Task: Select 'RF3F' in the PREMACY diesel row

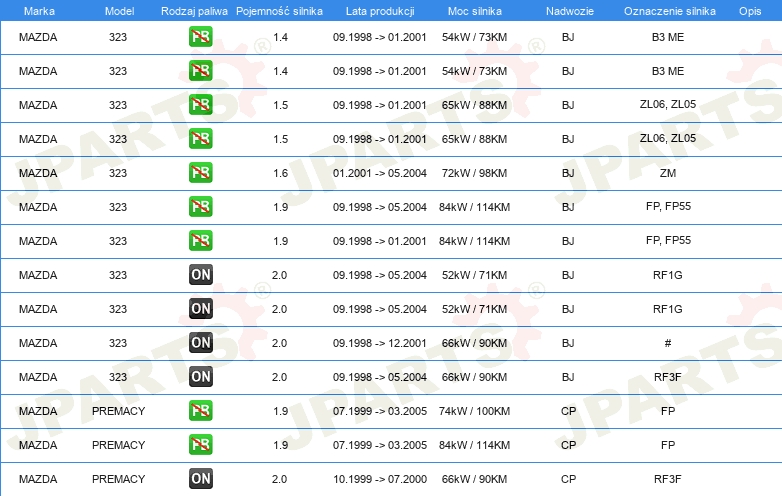Action: 668,479
